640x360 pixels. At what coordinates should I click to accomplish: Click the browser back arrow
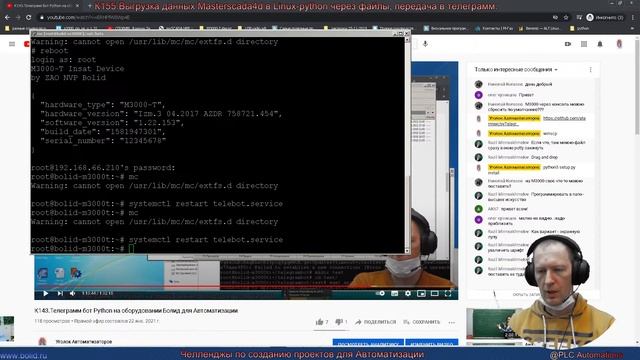tap(7, 18)
